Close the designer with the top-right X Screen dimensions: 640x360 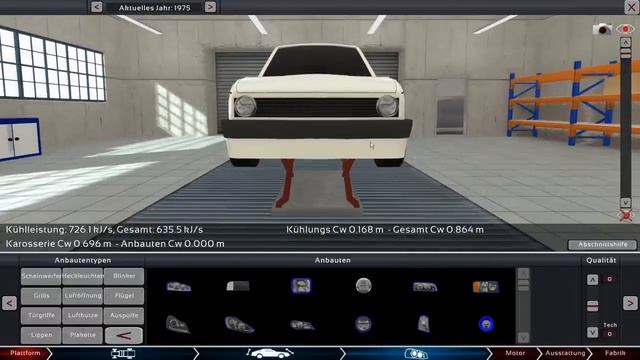(632, 7)
